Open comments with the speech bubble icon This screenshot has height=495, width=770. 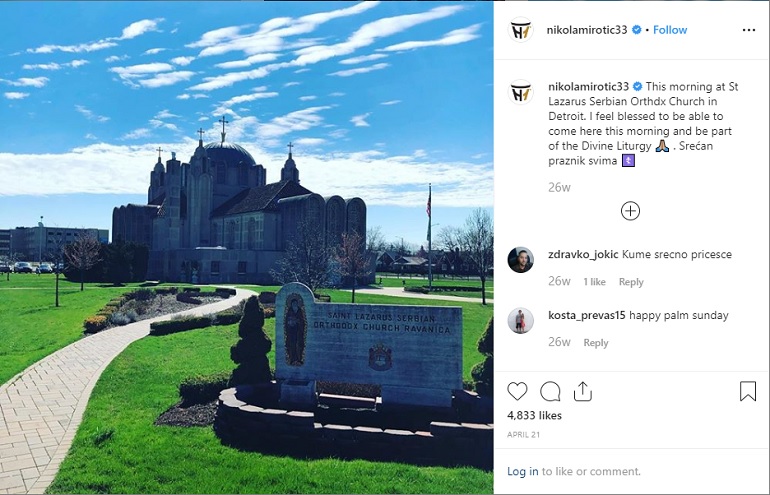tap(550, 391)
